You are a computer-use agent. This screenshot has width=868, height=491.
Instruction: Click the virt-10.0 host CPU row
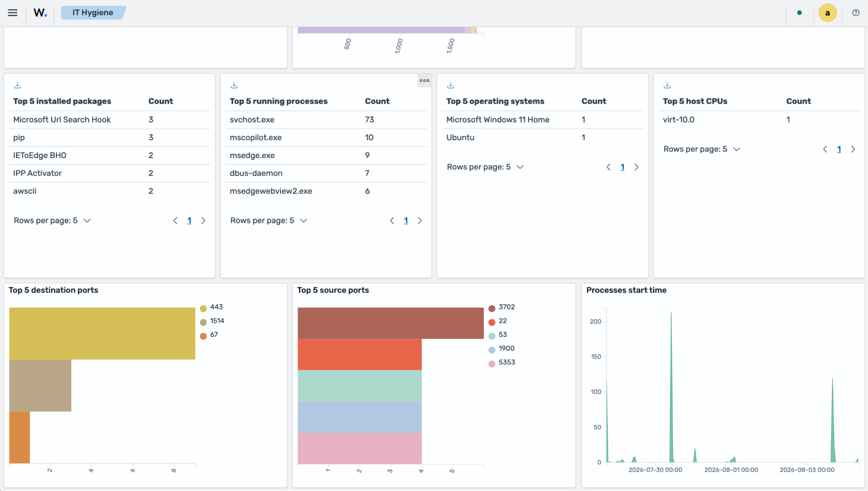(759, 120)
